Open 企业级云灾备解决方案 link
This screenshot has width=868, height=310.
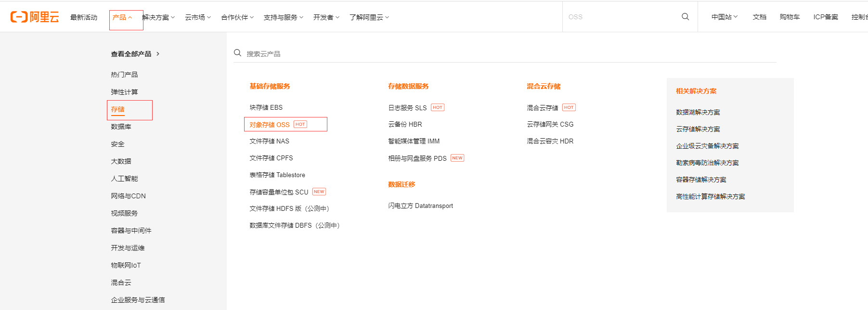707,146
